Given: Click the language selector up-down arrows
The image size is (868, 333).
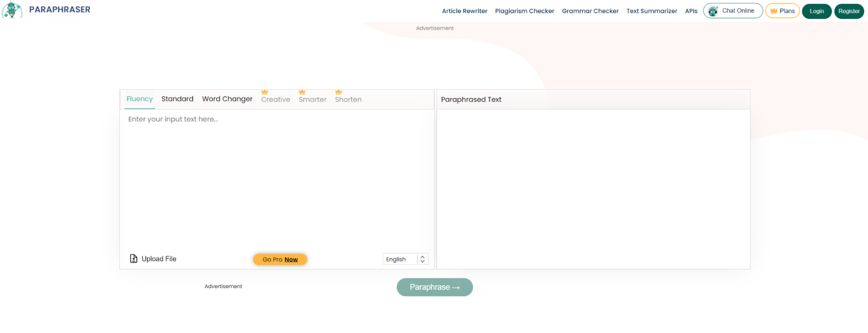Looking at the screenshot, I should pyautogui.click(x=422, y=259).
